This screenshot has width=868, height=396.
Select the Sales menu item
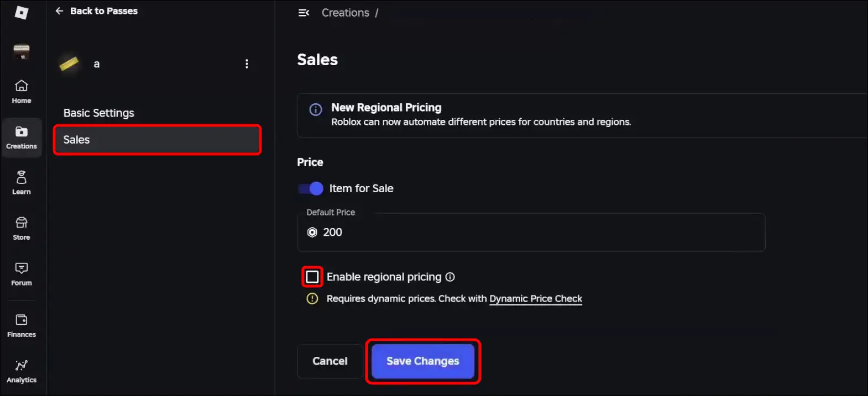click(77, 139)
